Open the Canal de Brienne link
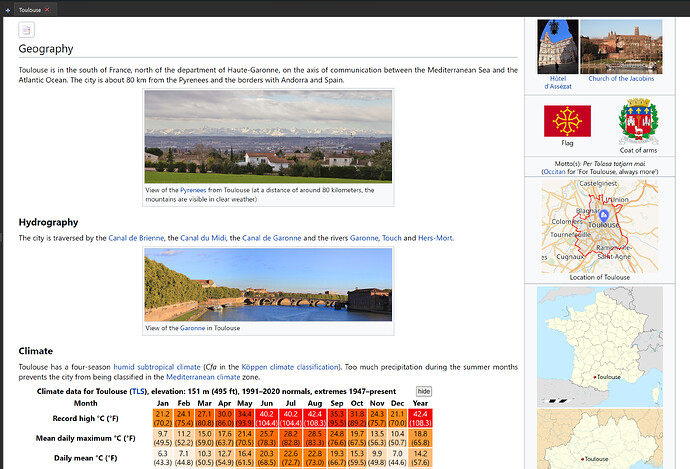Screen dimensions: 690x469 tap(140, 238)
